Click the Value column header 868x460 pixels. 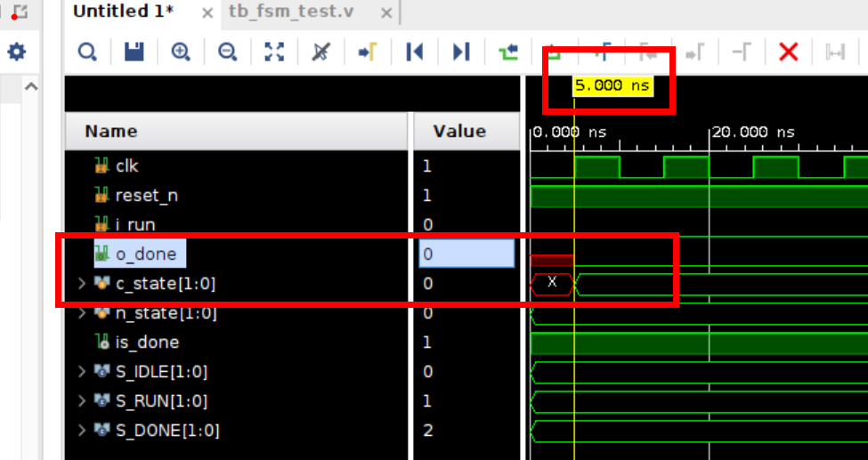466,131
